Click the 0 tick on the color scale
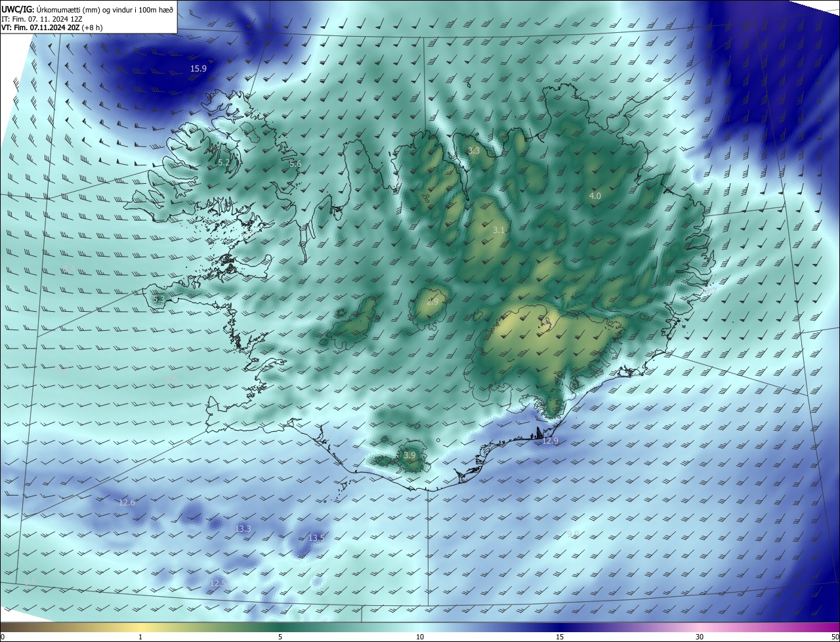 pyautogui.click(x=3, y=637)
